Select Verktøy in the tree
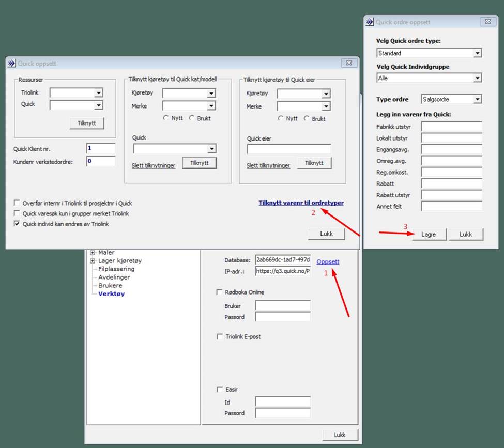The width and height of the screenshot is (504, 448). tap(111, 293)
